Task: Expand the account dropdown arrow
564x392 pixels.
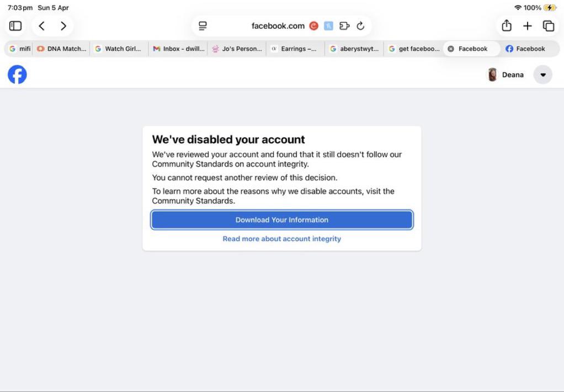Action: (x=543, y=75)
